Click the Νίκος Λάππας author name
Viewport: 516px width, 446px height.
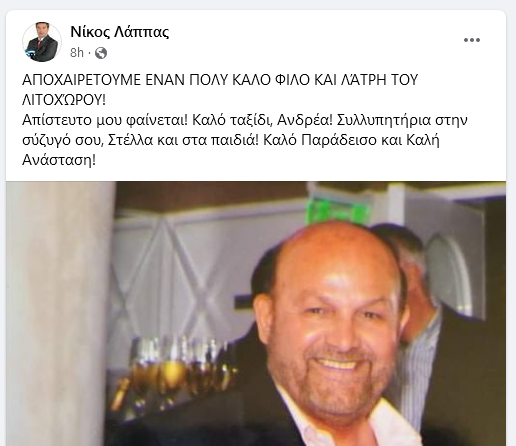(120, 32)
